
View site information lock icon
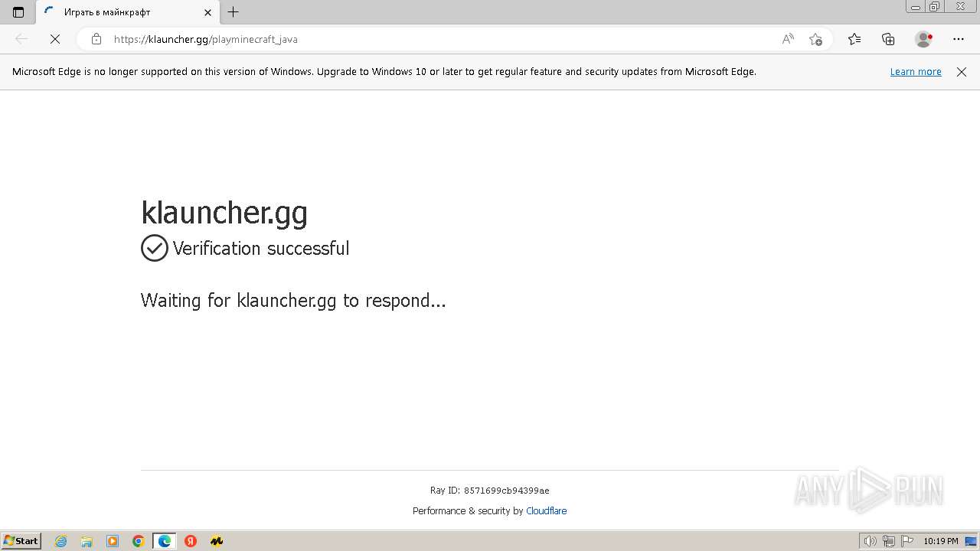point(96,39)
